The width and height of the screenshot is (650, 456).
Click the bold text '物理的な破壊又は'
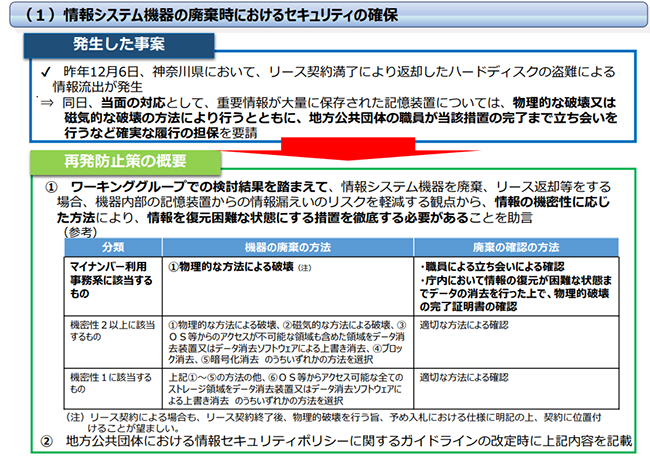(565, 102)
